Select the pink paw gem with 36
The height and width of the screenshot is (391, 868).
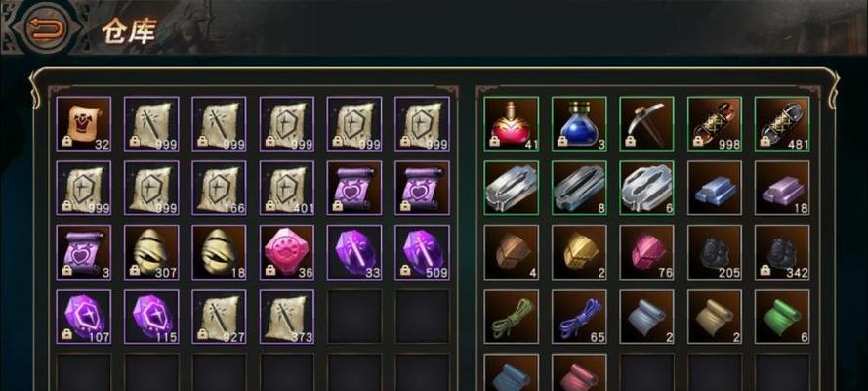tap(287, 252)
